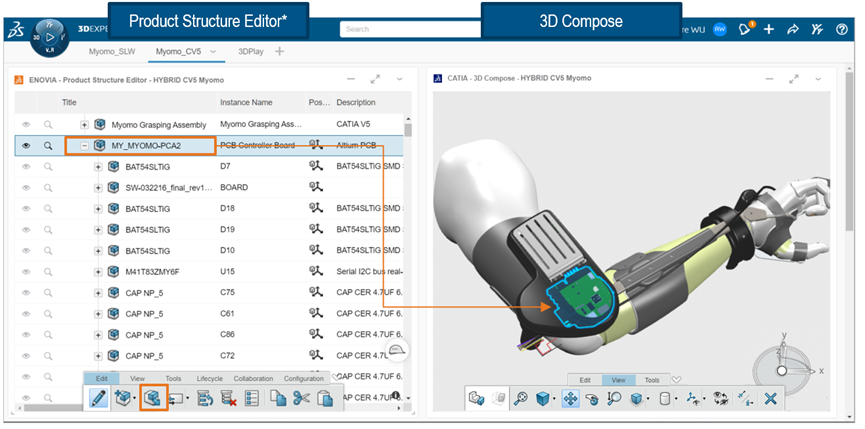Viewport: 865px width, 429px height.
Task: Select the pencil Edit tool in Product Structure Editor
Action: click(x=98, y=398)
